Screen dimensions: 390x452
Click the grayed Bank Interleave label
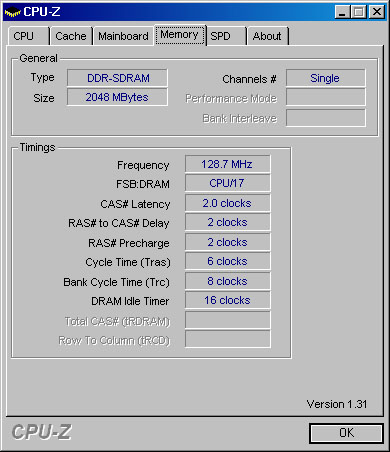(x=240, y=119)
